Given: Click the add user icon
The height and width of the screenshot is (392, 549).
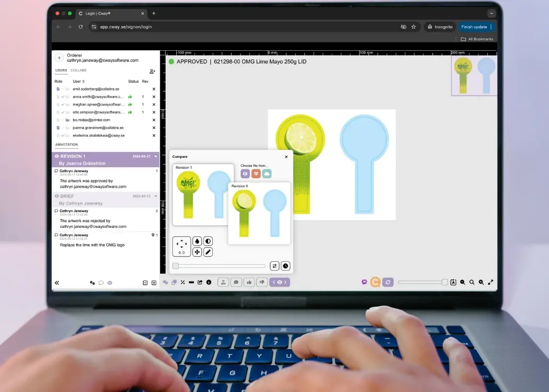Looking at the screenshot, I should coord(152,71).
